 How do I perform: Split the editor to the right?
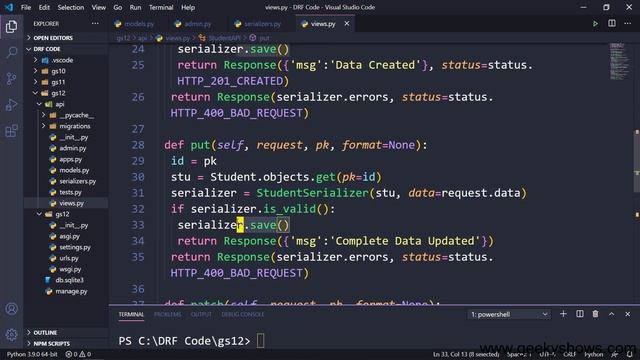click(x=611, y=24)
